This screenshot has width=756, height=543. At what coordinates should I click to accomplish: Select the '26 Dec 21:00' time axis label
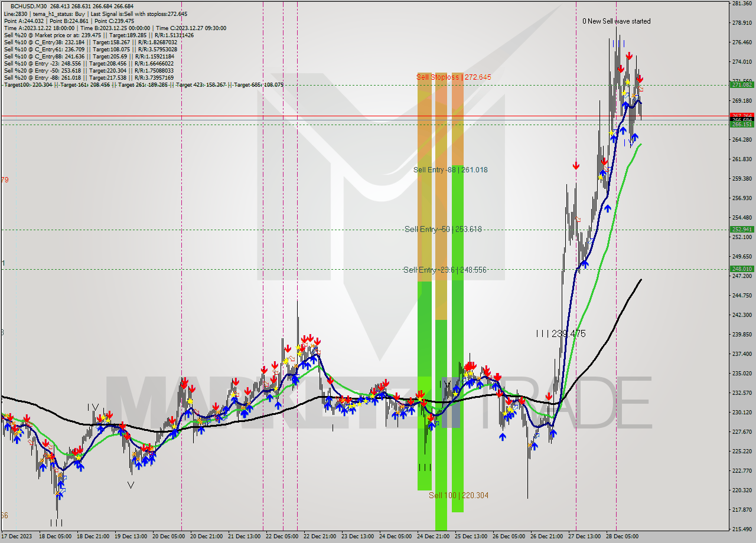click(547, 537)
